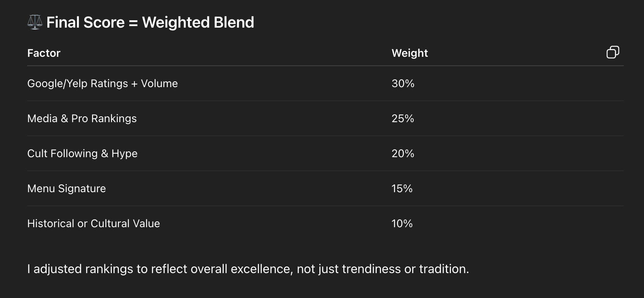Click the Google/Yelp Ratings + Volume cell
This screenshot has width=644, height=298.
(103, 84)
